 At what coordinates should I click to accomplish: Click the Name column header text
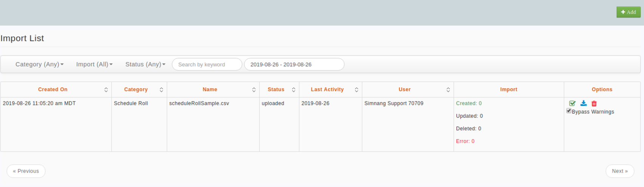(210, 90)
